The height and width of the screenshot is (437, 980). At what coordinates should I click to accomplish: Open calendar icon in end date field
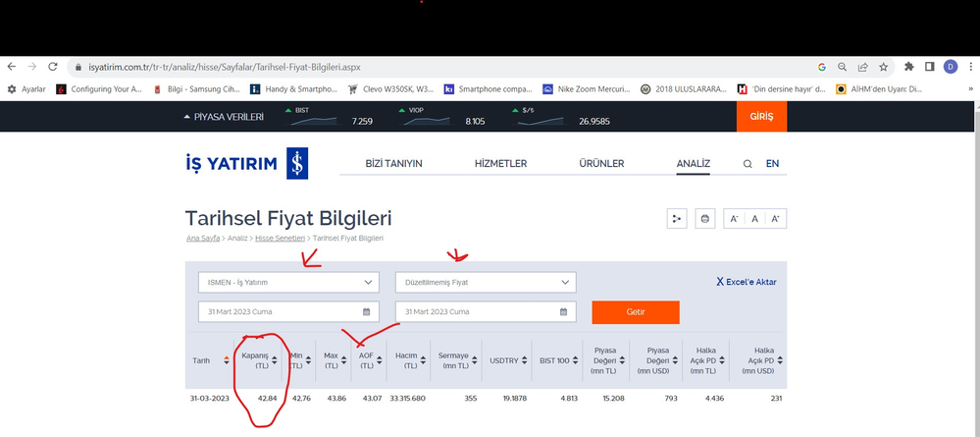564,311
